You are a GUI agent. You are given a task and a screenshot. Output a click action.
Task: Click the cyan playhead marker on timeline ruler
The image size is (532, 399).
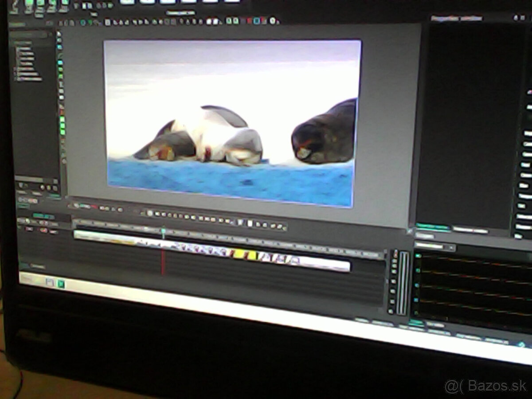[x=164, y=231]
